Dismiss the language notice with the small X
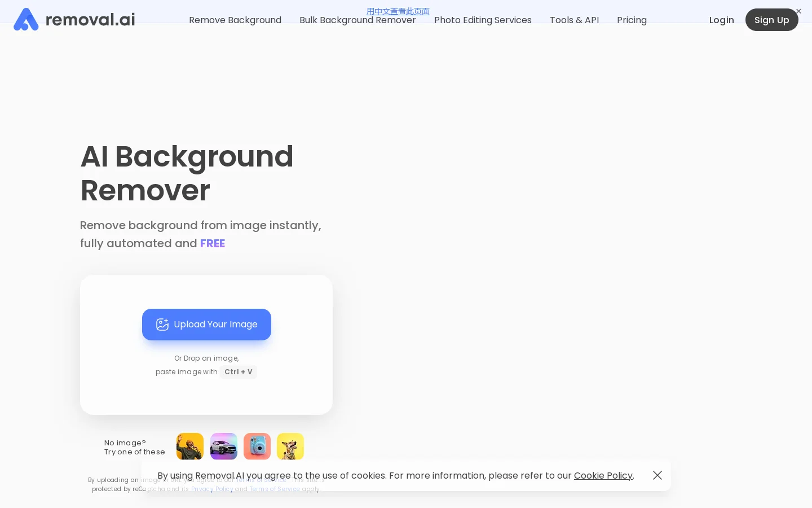Screen dimensions: 812x508 [798, 11]
